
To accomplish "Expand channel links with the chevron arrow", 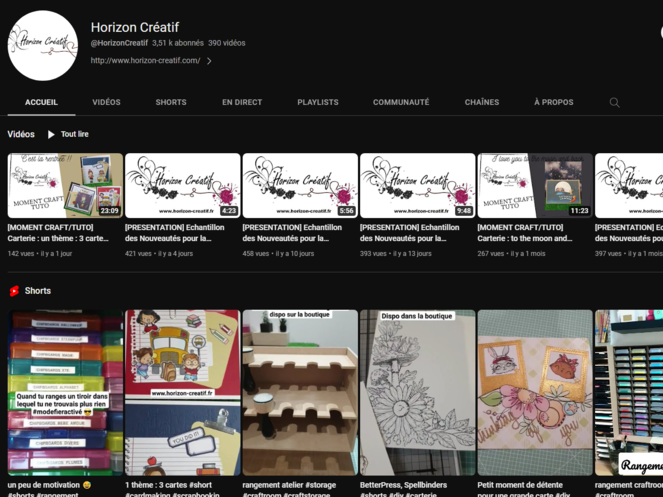I will tap(209, 61).
